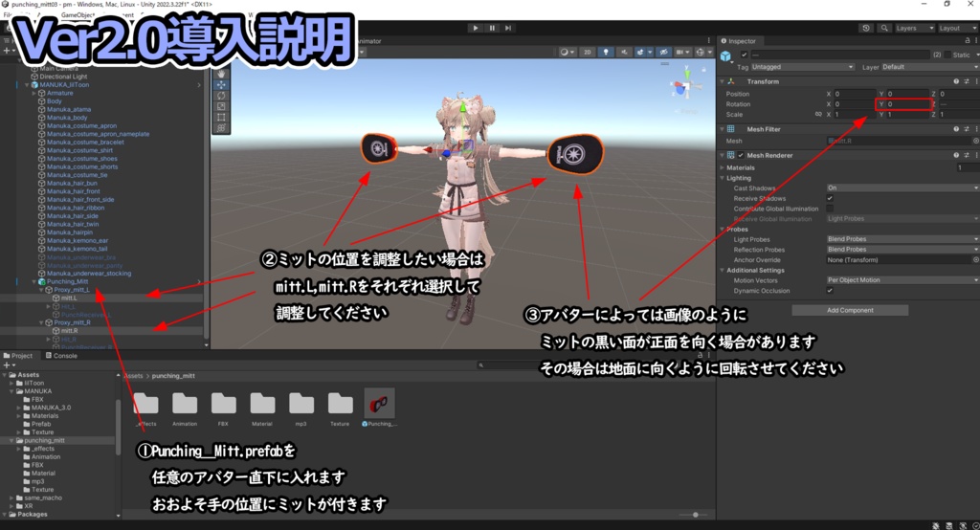
Task: Click the Scale constrain proportions link icon
Action: pyautogui.click(x=818, y=115)
